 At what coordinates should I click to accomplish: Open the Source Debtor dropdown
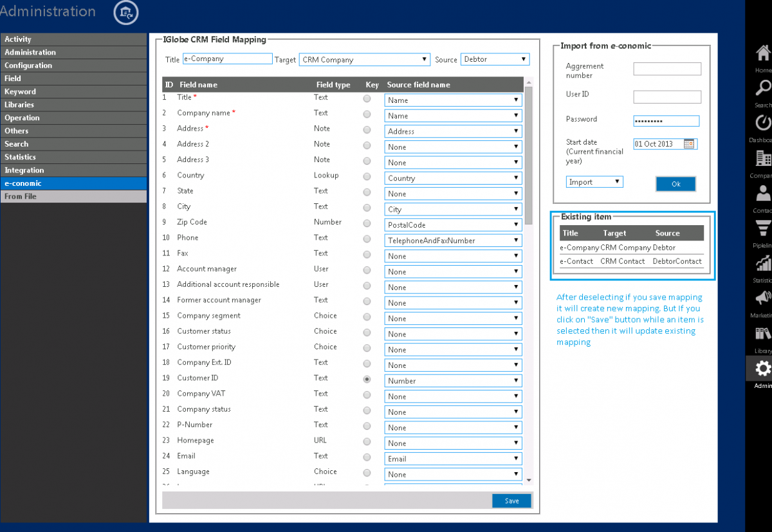pos(495,59)
